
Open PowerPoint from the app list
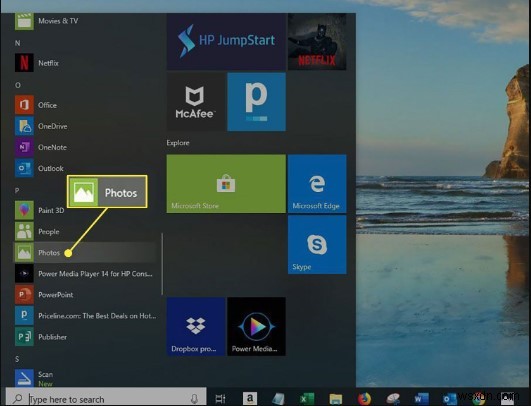point(85,295)
